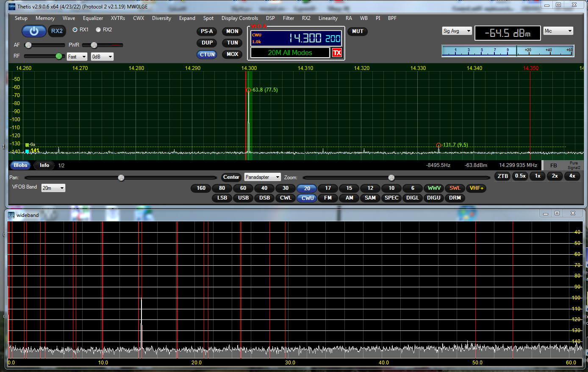Open the Linearity menu
Image resolution: width=588 pixels, height=372 pixels.
click(x=328, y=18)
